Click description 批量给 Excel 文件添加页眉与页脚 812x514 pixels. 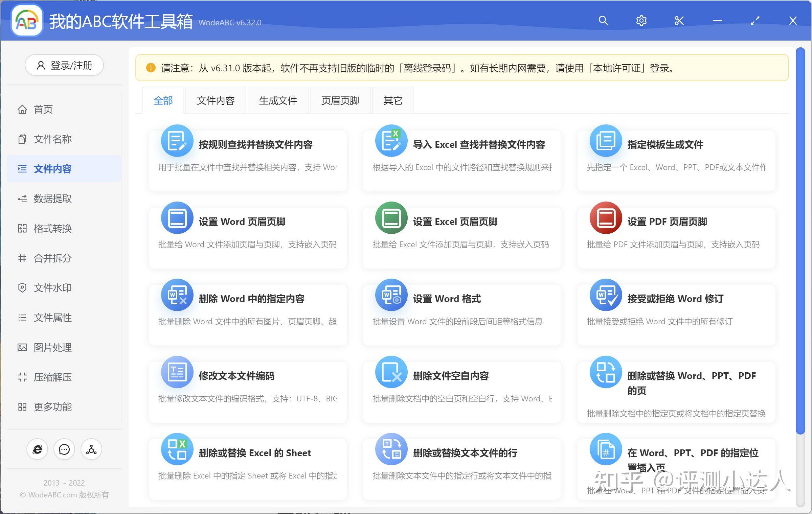[x=460, y=244]
